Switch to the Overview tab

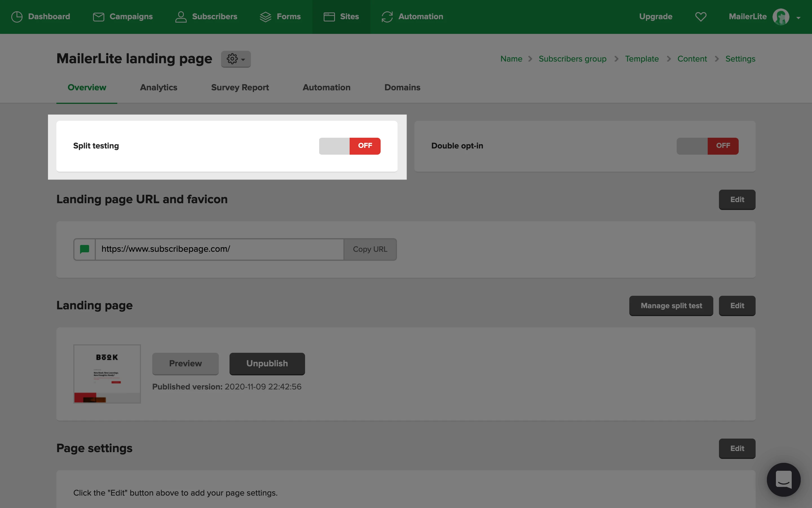87,87
